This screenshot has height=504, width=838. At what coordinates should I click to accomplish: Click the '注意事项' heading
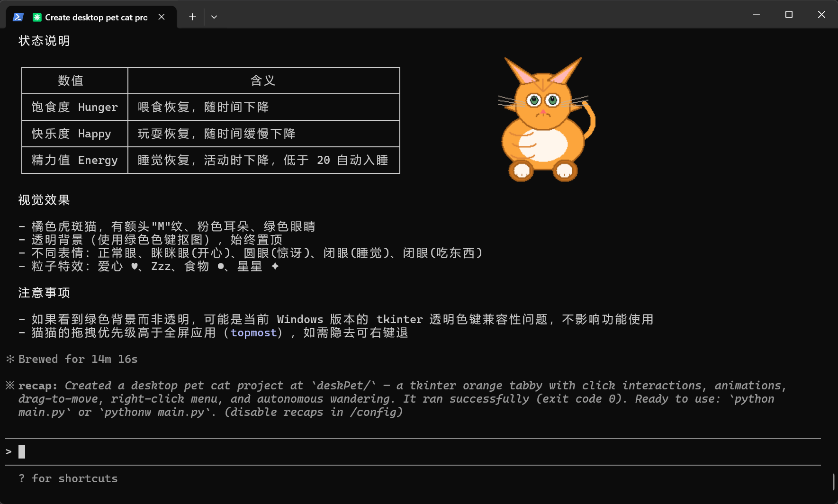tap(44, 293)
